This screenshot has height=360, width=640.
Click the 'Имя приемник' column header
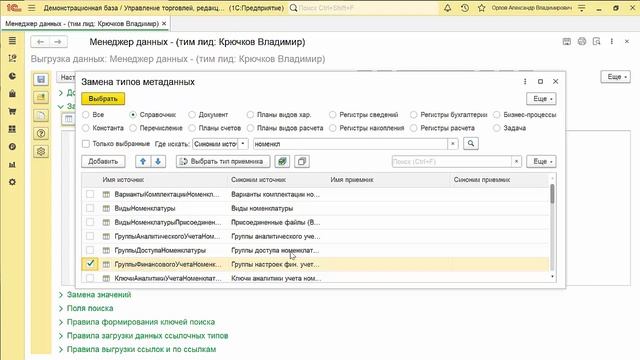pos(352,180)
